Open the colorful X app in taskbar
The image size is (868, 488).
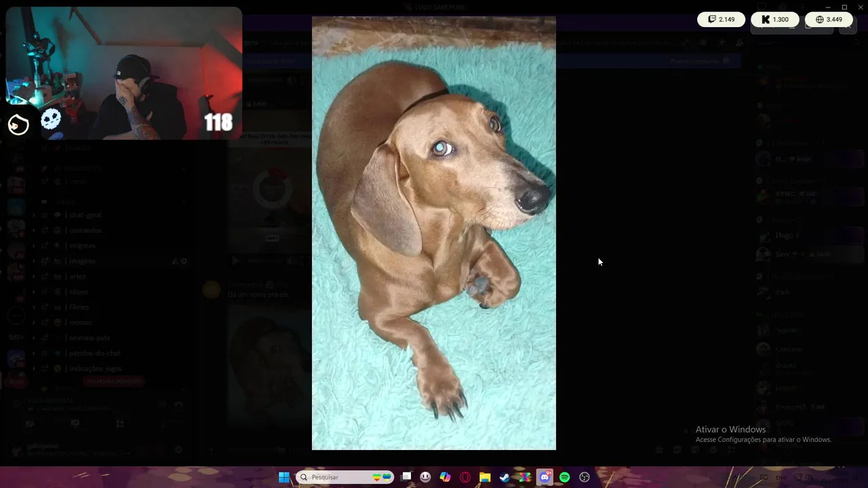pyautogui.click(x=525, y=477)
